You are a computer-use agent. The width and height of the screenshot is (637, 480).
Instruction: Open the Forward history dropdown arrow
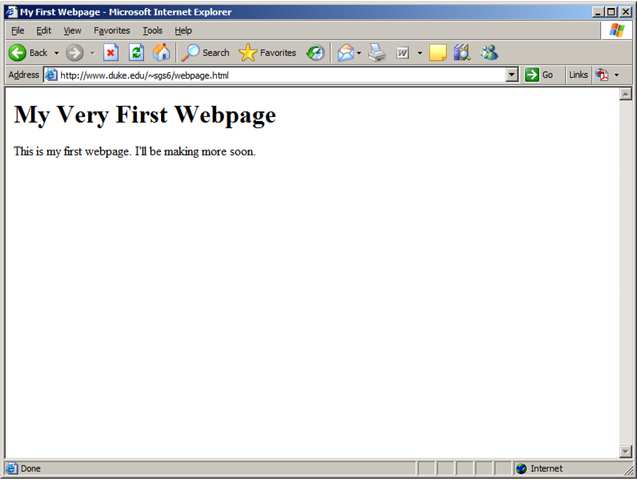pos(93,53)
